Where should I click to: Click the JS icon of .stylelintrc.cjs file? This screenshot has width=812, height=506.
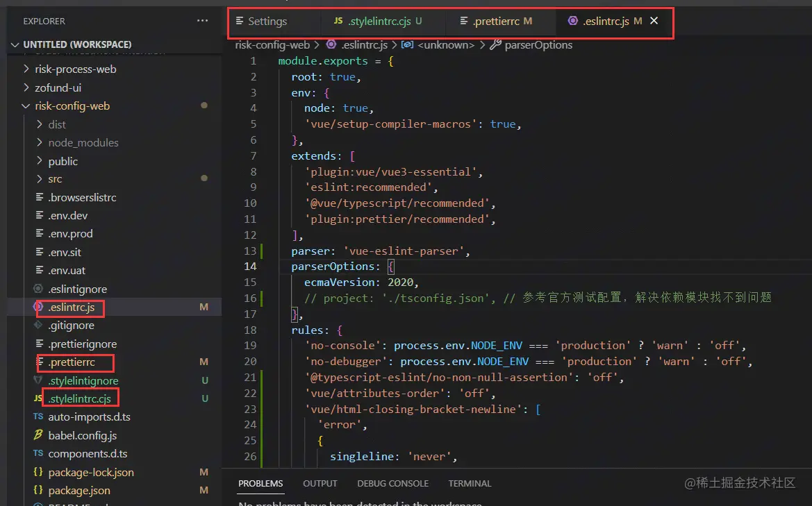click(x=38, y=399)
